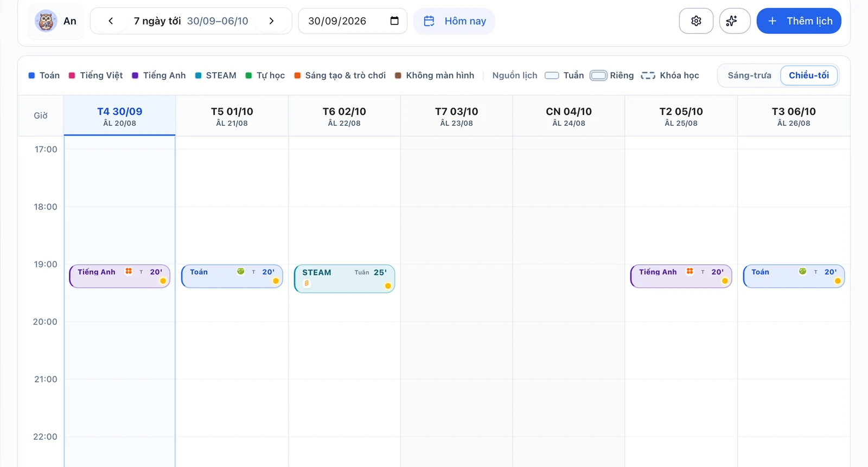Toggle the Tự học subject filter
This screenshot has width=868, height=467.
pos(265,75)
